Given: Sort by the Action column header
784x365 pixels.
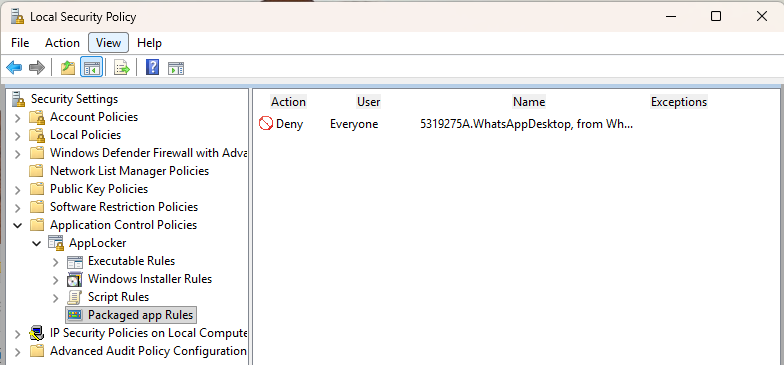Looking at the screenshot, I should click(x=288, y=102).
